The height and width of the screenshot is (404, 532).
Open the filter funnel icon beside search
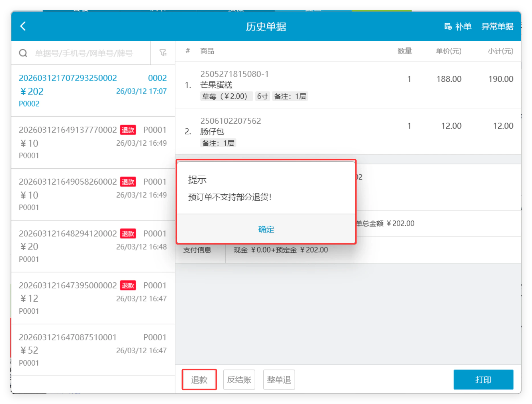163,53
